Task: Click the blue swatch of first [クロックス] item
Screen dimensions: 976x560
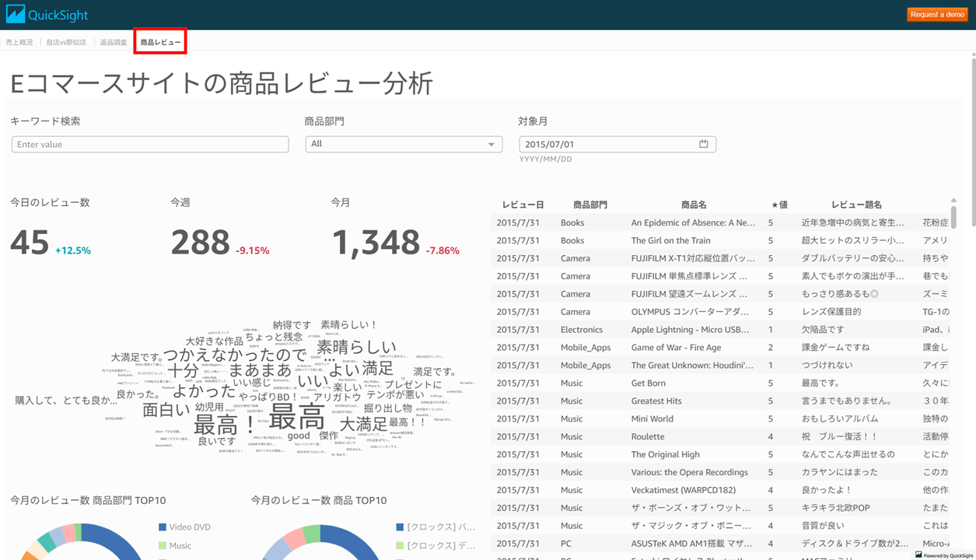Action: [400, 527]
